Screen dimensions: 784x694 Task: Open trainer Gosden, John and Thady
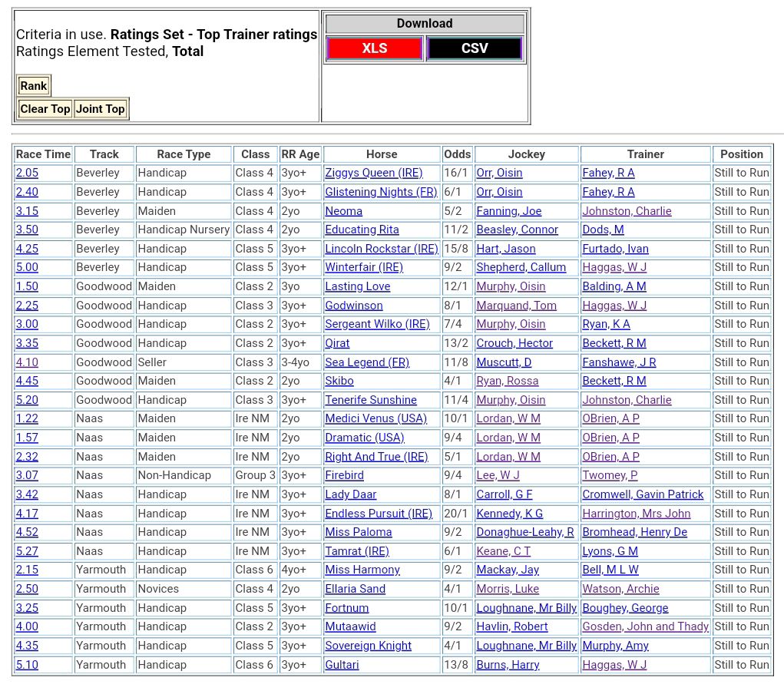point(645,626)
